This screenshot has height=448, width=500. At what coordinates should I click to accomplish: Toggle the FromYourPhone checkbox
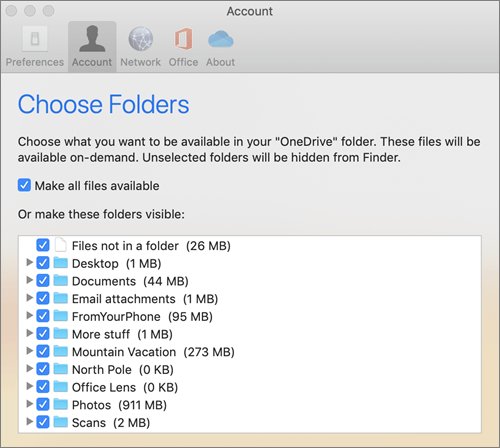click(43, 316)
